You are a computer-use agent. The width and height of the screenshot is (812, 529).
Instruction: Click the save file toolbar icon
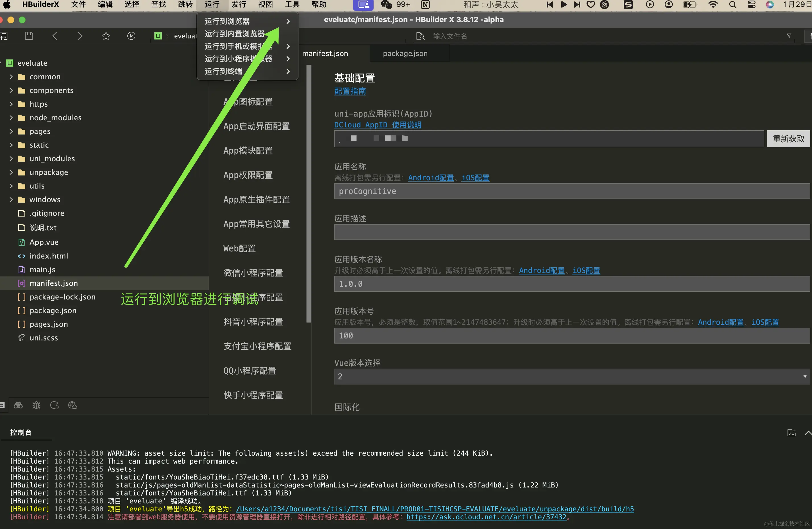coord(29,36)
